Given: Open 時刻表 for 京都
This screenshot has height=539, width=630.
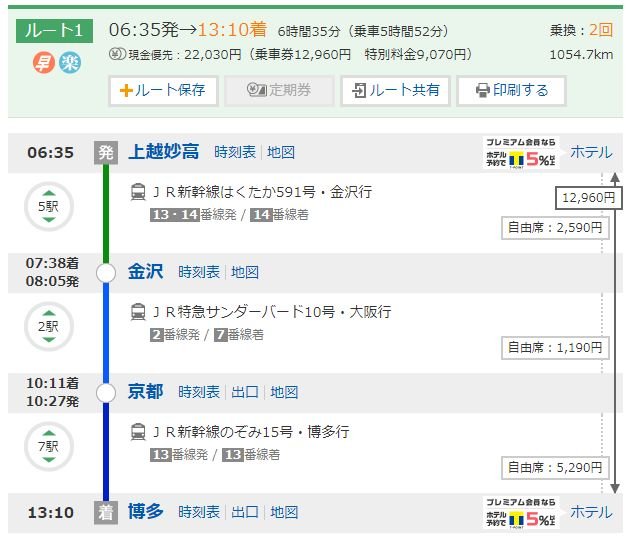Looking at the screenshot, I should [199, 392].
